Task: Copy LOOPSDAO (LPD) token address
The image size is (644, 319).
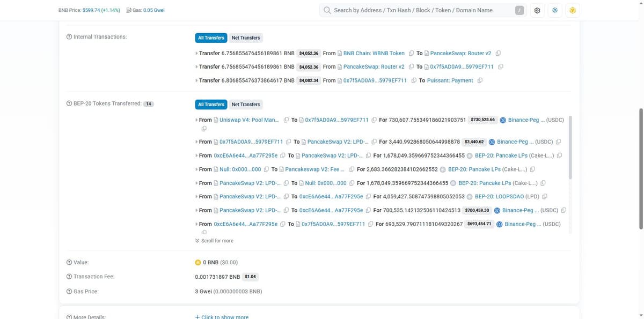Action: point(545,197)
